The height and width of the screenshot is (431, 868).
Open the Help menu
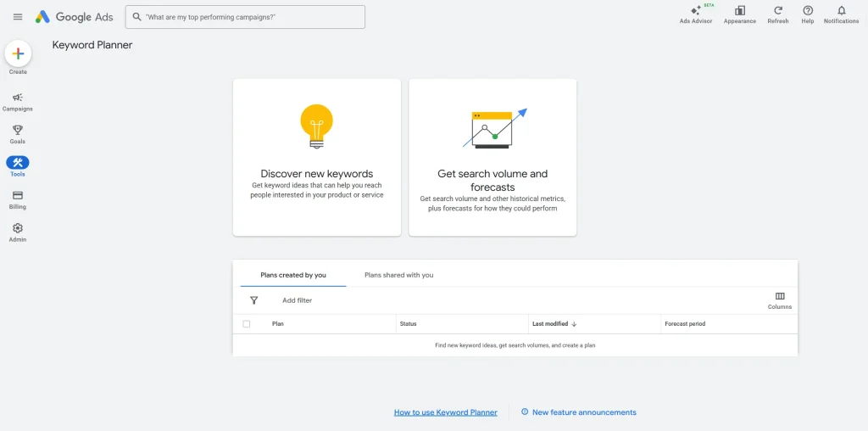(808, 14)
